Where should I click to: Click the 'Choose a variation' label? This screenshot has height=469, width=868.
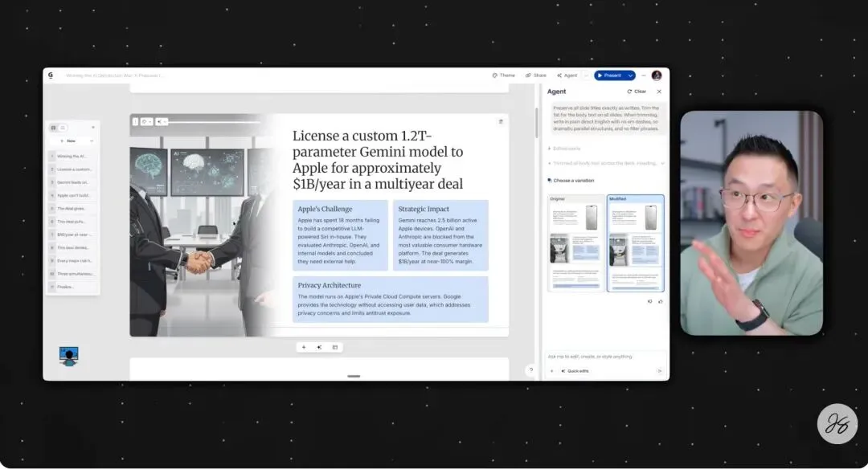pyautogui.click(x=574, y=181)
